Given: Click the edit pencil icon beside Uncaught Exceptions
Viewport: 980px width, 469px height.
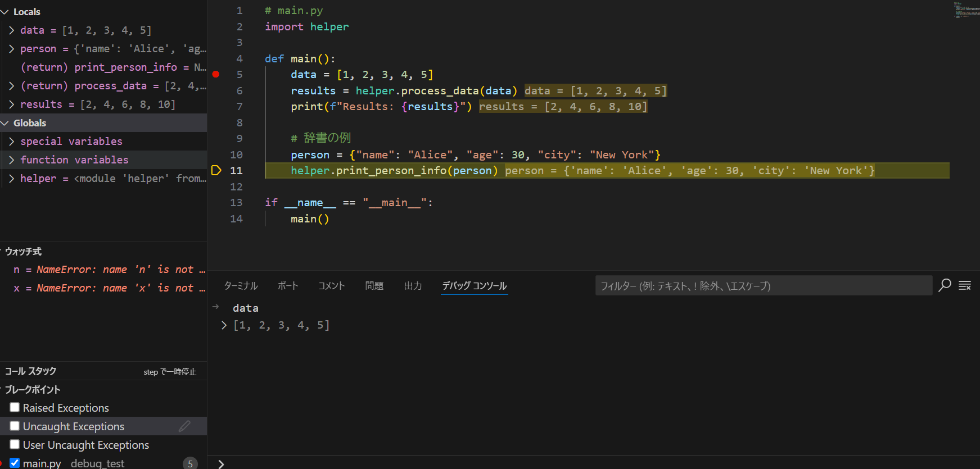Looking at the screenshot, I should point(184,426).
